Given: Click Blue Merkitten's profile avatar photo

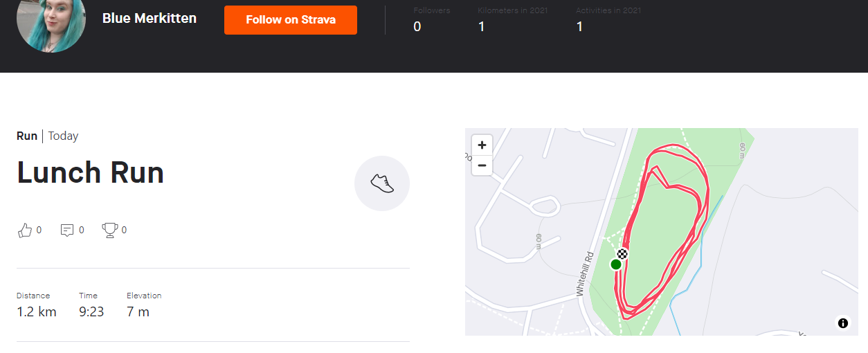Looking at the screenshot, I should point(51,21).
